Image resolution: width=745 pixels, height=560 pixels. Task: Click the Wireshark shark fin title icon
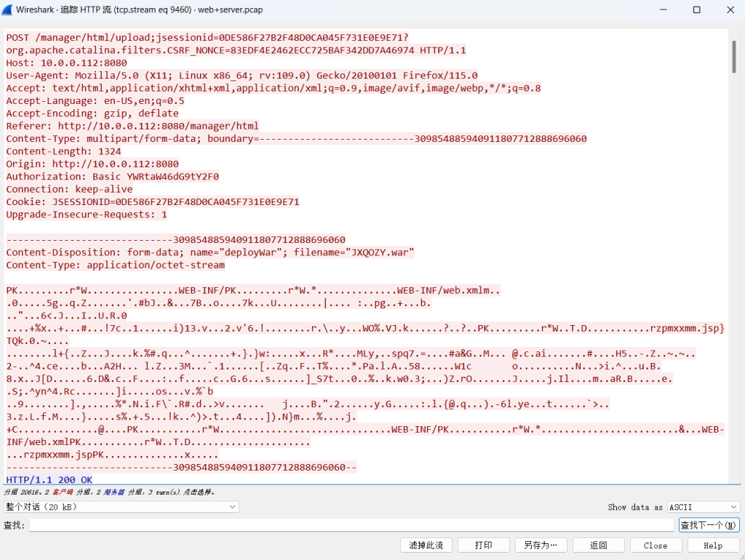[x=7, y=9]
